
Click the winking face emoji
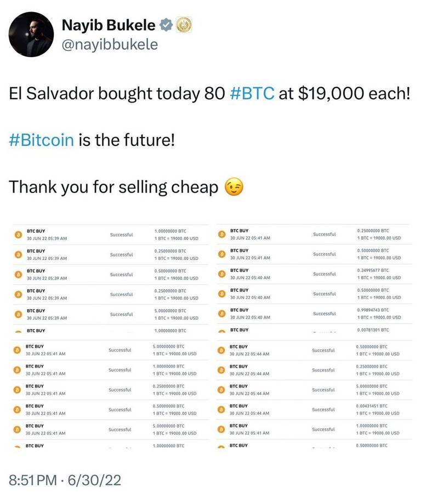tap(234, 187)
